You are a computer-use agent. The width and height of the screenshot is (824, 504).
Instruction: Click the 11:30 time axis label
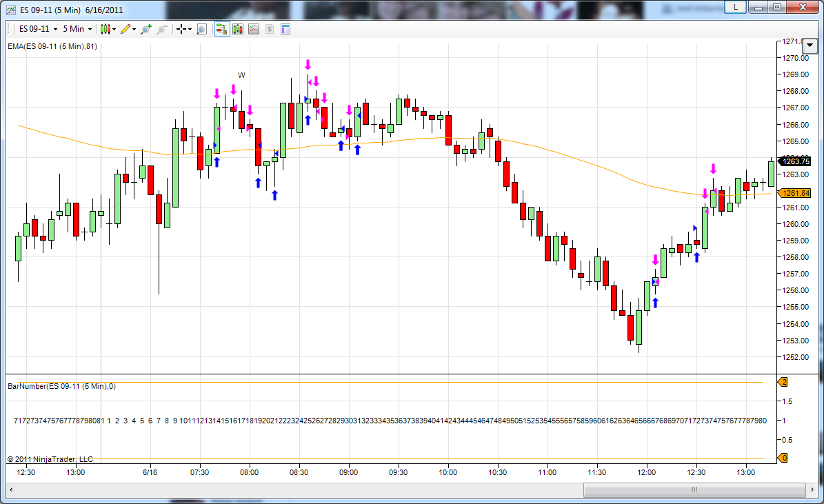tap(596, 472)
